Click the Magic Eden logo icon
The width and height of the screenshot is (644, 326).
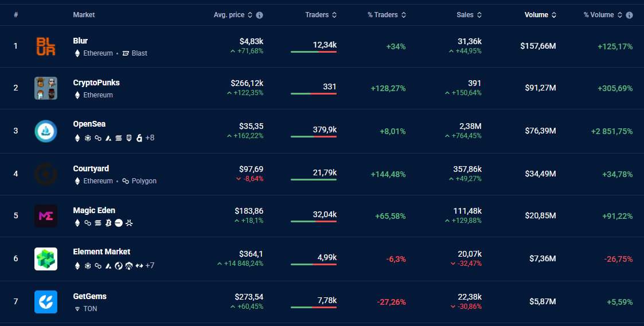pos(46,216)
